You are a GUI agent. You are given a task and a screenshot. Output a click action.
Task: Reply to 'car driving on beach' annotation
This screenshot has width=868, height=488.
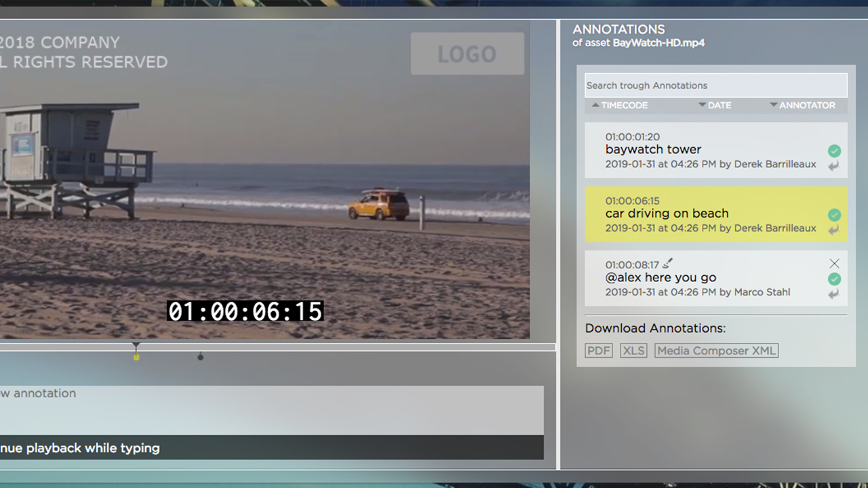coord(833,230)
